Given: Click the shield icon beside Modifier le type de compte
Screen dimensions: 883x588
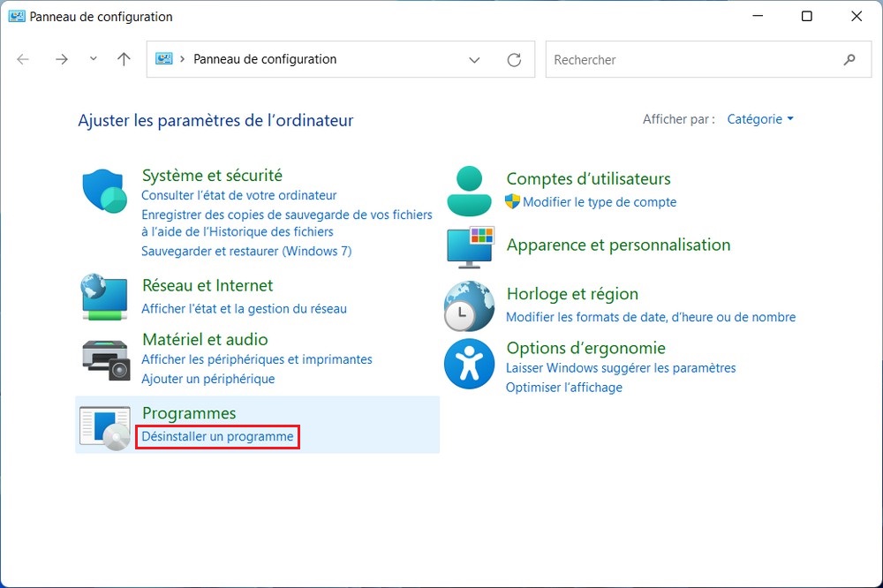Looking at the screenshot, I should [512, 201].
